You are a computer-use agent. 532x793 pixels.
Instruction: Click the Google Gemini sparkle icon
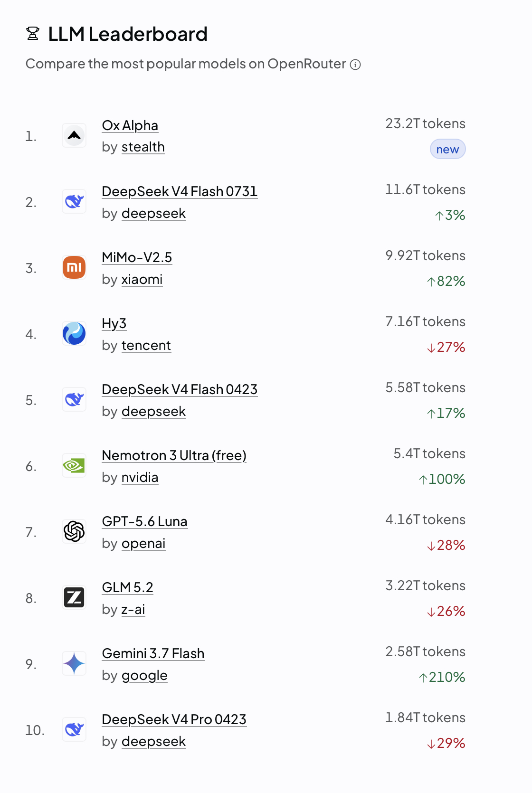click(74, 664)
